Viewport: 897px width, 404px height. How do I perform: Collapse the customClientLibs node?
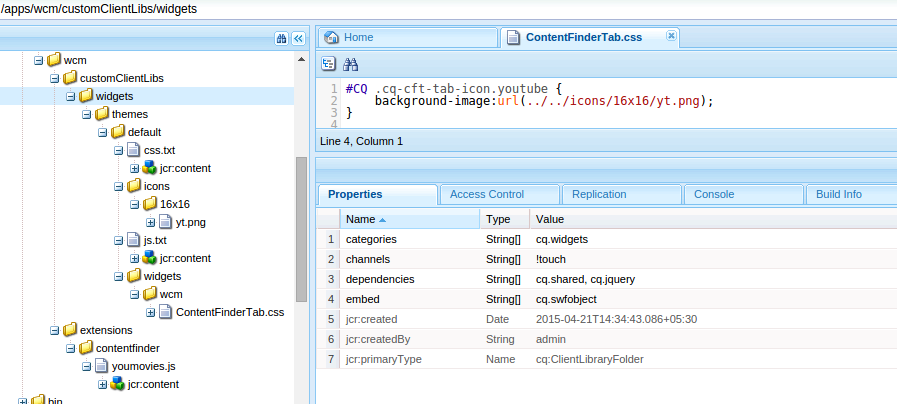[x=54, y=78]
